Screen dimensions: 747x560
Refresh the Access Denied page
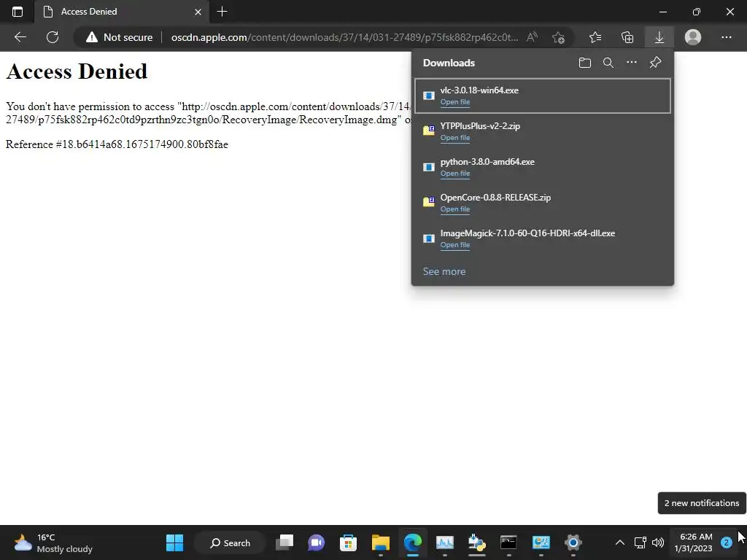(x=53, y=37)
